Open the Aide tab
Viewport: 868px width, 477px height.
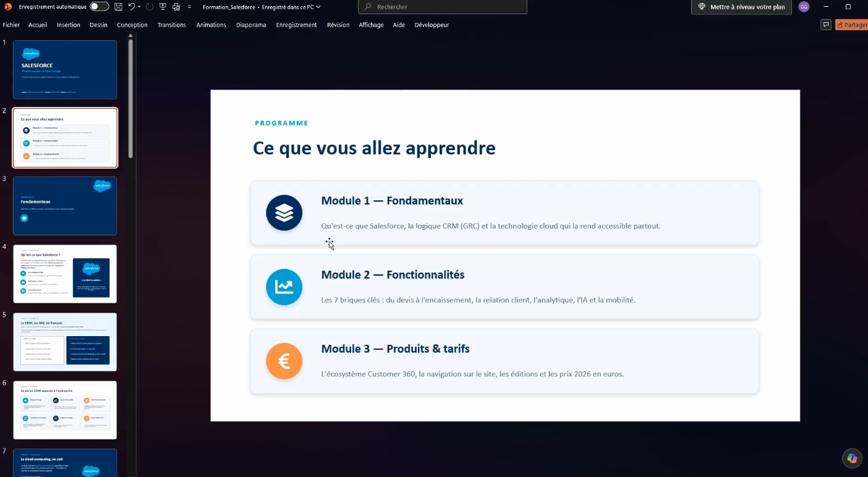click(x=399, y=25)
